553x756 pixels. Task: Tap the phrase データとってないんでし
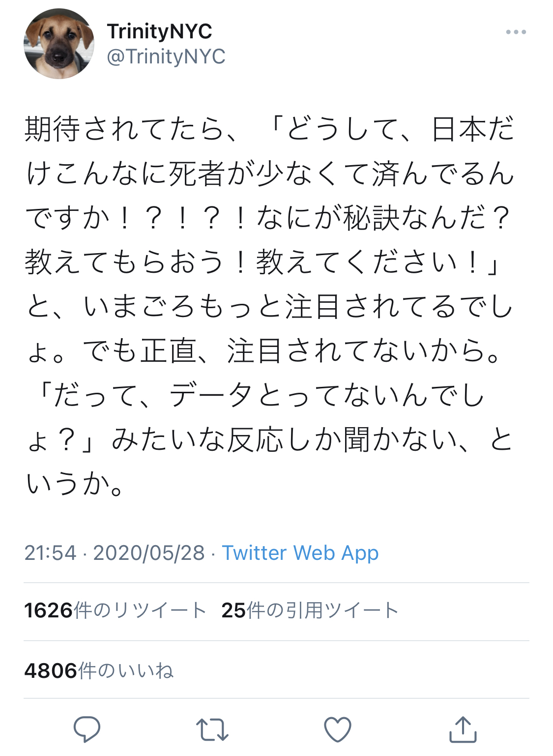point(327,395)
